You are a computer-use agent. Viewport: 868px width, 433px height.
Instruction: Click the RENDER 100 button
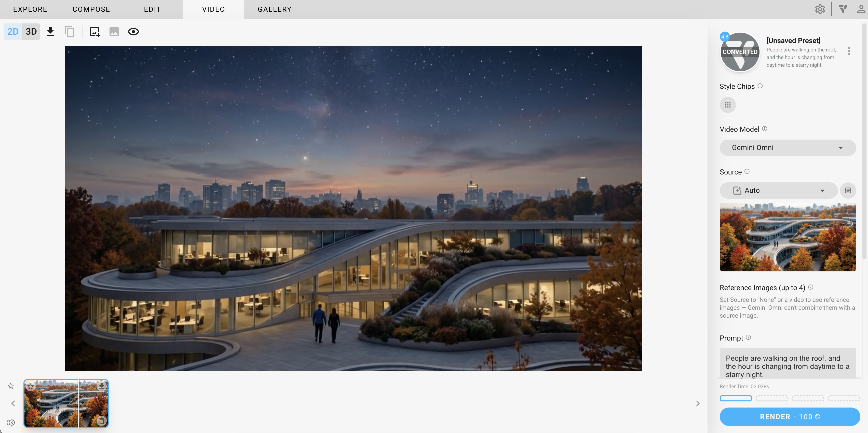pyautogui.click(x=790, y=417)
